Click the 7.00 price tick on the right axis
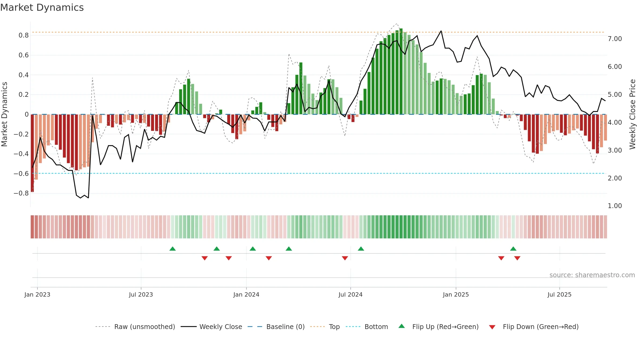Image resolution: width=644 pixels, height=362 pixels. [x=615, y=39]
